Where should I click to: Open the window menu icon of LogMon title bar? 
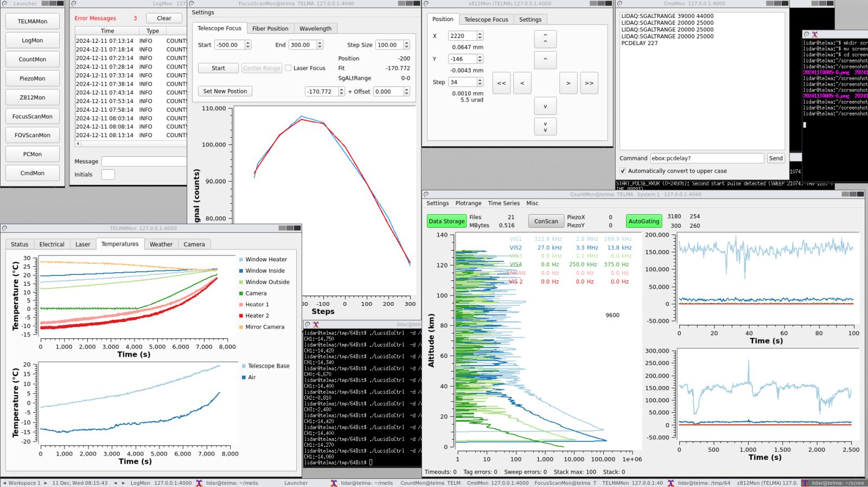click(x=74, y=3)
